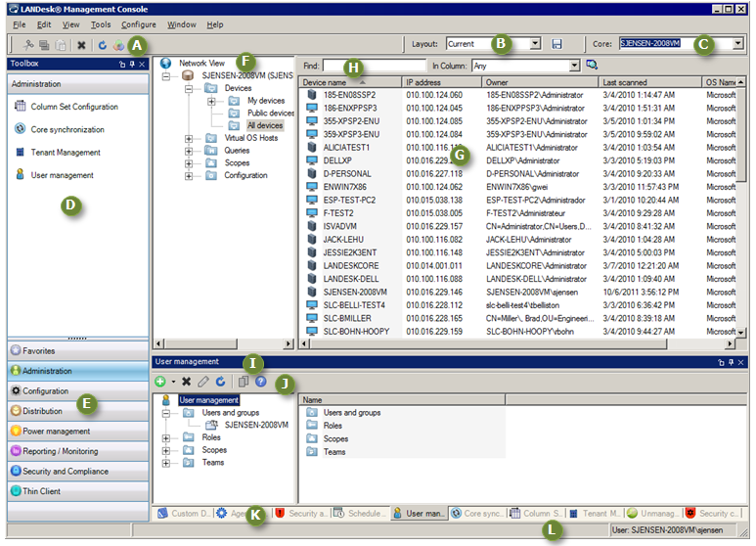This screenshot has height=546, width=756.
Task: Collapse the SJENSEN-2008VM core node
Action: coord(166,76)
